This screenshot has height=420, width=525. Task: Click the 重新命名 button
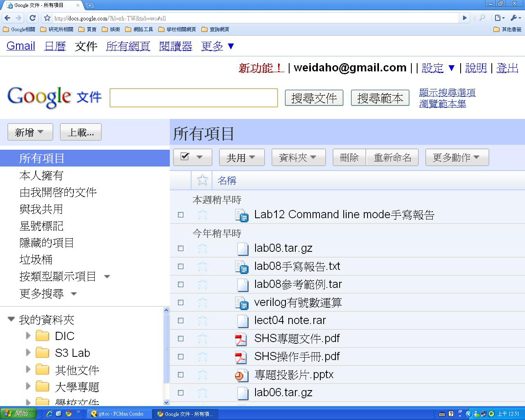(x=393, y=157)
